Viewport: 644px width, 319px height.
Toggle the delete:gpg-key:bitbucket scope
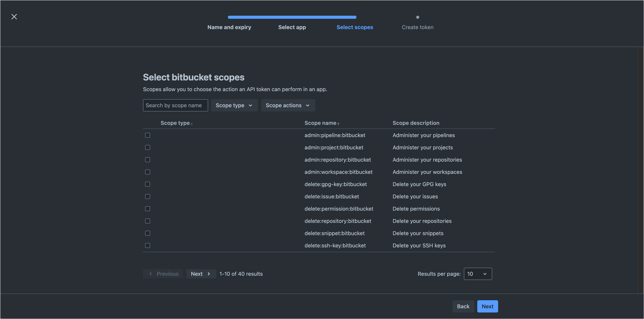[147, 184]
